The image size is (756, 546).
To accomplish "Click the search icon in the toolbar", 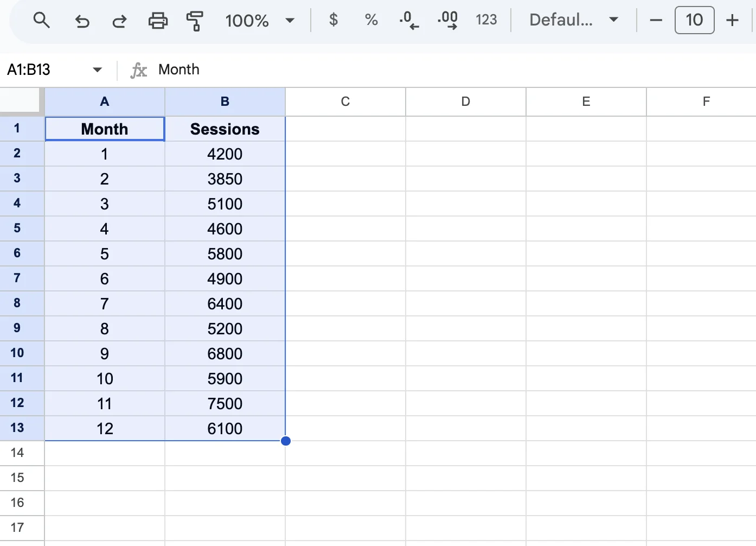I will 41,20.
